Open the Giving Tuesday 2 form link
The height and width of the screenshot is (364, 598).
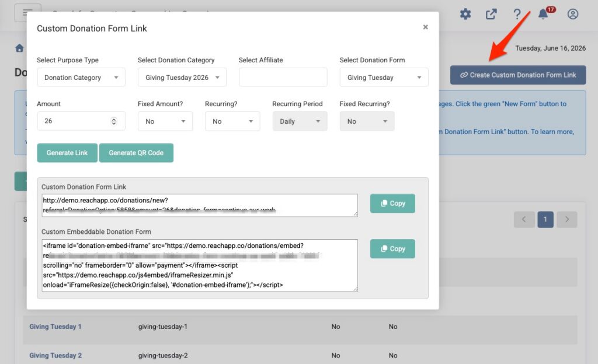click(55, 356)
